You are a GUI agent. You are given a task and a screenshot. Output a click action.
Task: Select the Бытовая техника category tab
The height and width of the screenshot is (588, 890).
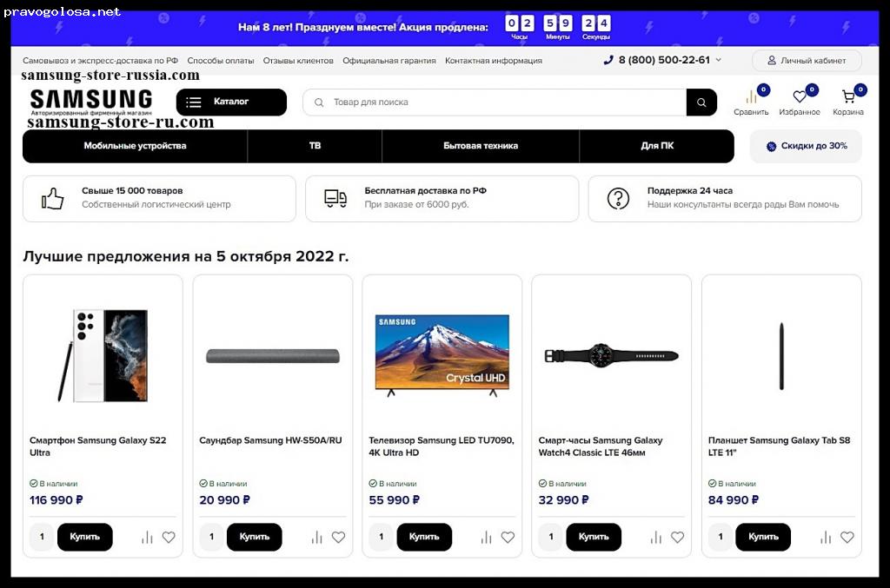[481, 146]
